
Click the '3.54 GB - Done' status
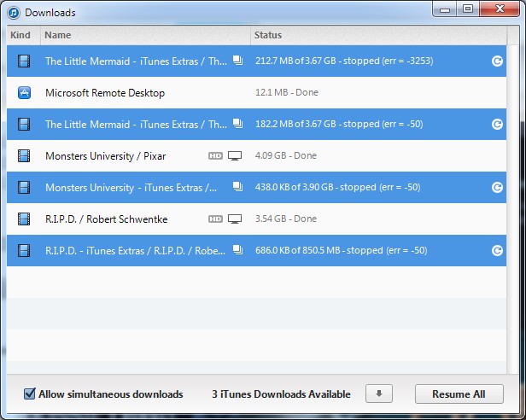pos(286,219)
